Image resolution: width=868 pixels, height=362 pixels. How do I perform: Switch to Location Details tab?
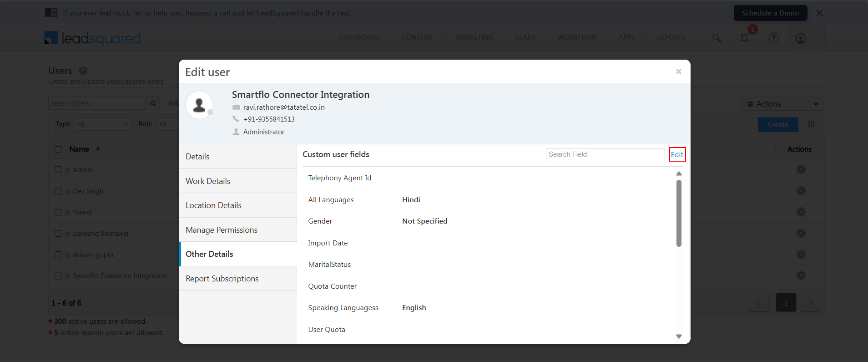(238, 205)
